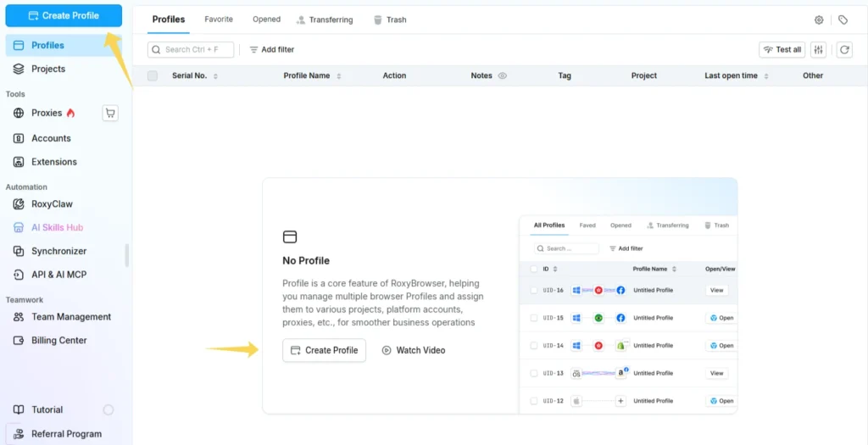Focus the Search profiles field
The height and width of the screenshot is (445, 868).
tap(191, 50)
